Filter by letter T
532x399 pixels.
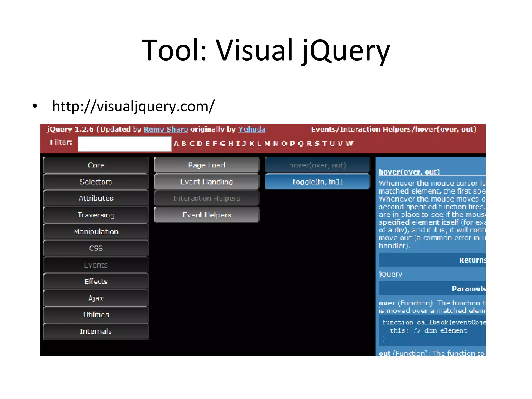324,144
